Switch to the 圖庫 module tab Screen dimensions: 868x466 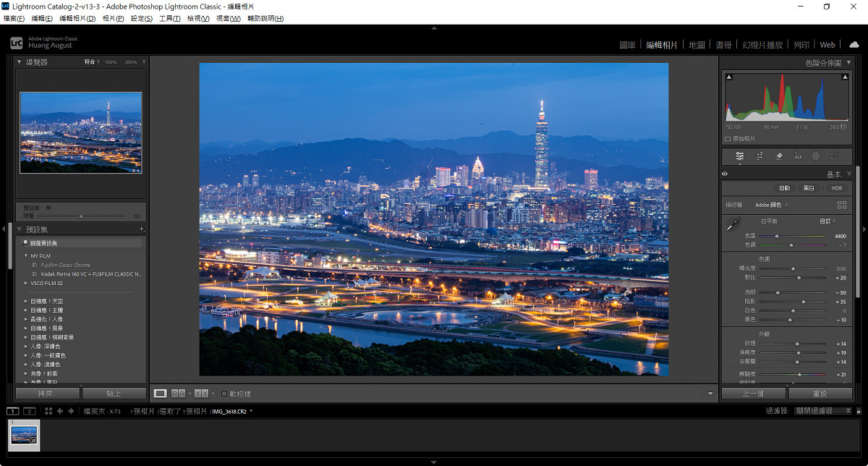coord(627,45)
